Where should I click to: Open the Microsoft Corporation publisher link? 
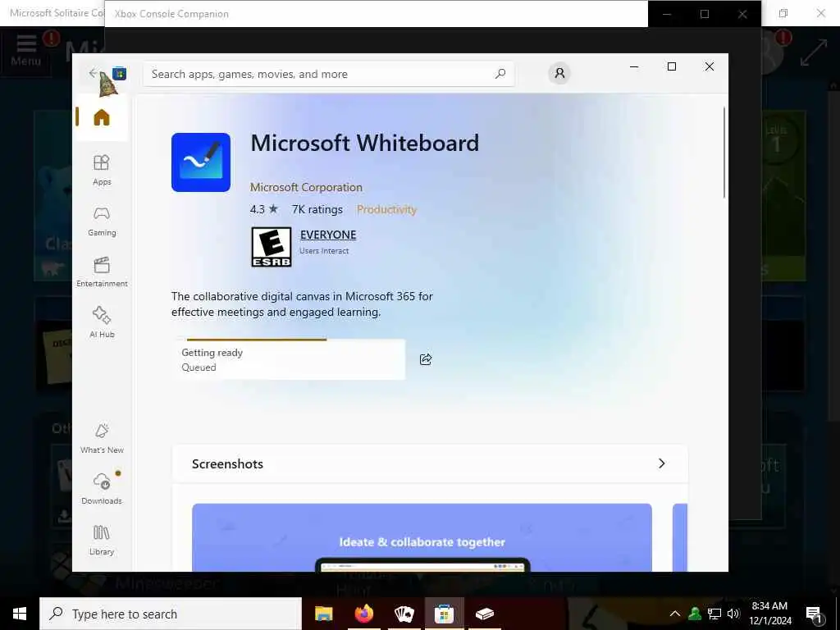point(306,188)
